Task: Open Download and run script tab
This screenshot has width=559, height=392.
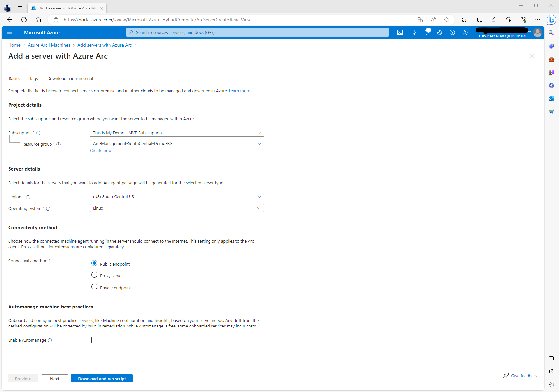Action: coord(70,79)
